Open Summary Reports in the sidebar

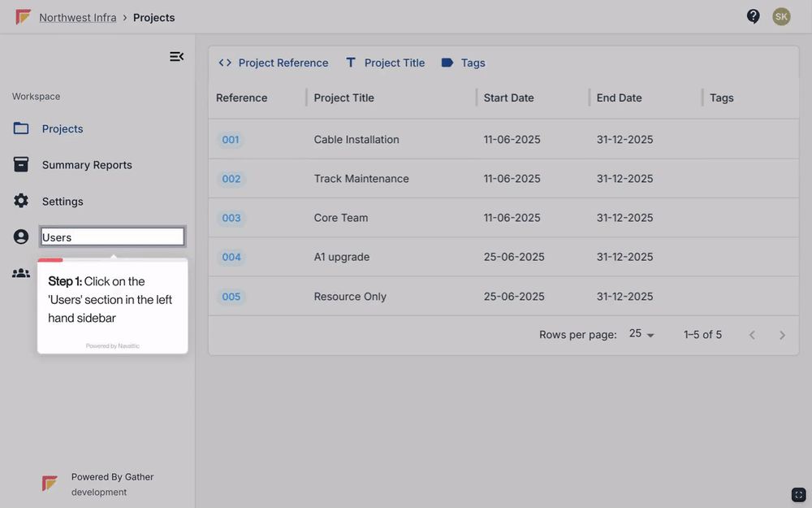pyautogui.click(x=87, y=165)
